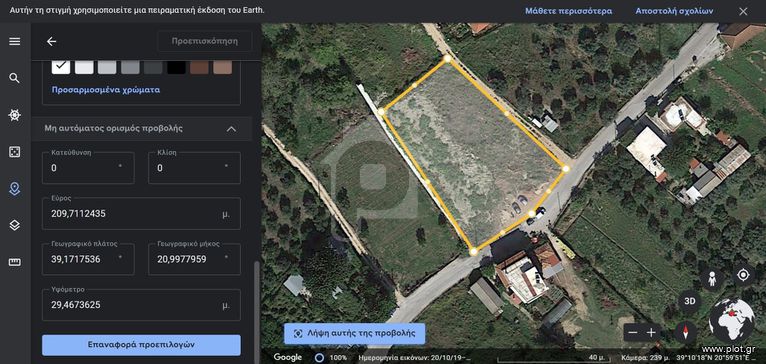766x364 pixels.
Task: Select the third light gray swatch
Action: click(107, 67)
